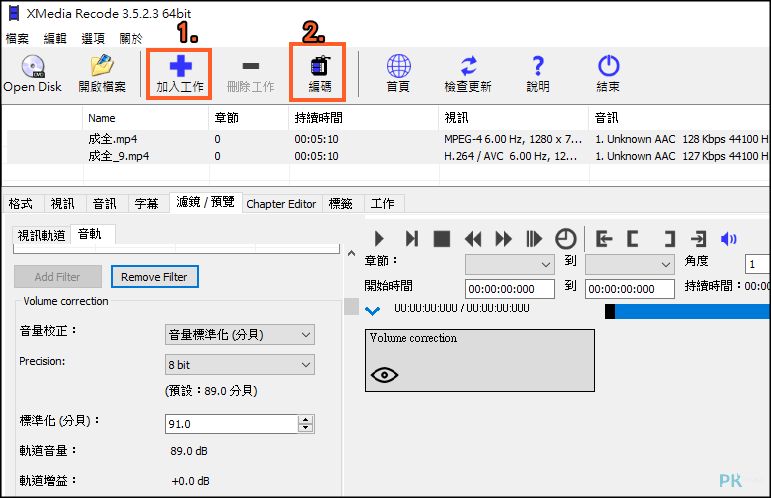Open the 選項 menu

(x=93, y=38)
